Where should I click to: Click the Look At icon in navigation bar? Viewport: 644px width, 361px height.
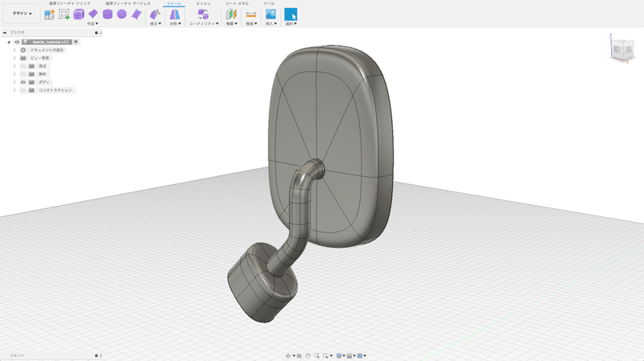coord(299,355)
